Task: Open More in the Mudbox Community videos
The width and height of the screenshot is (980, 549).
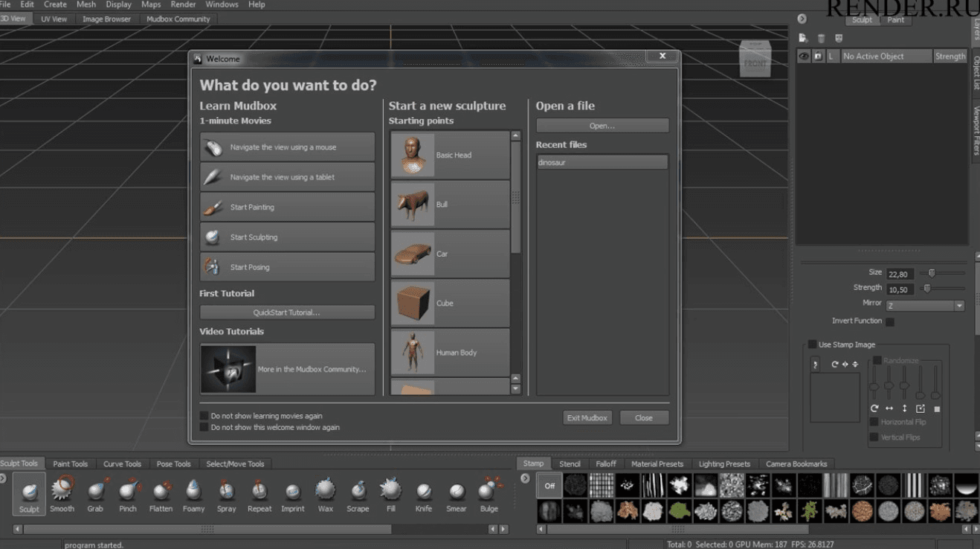Action: 287,369
